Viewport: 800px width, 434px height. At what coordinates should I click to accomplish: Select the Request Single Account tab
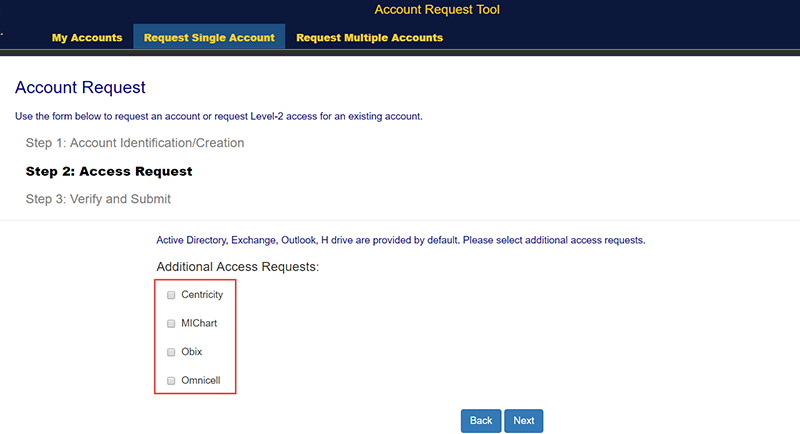tap(209, 38)
